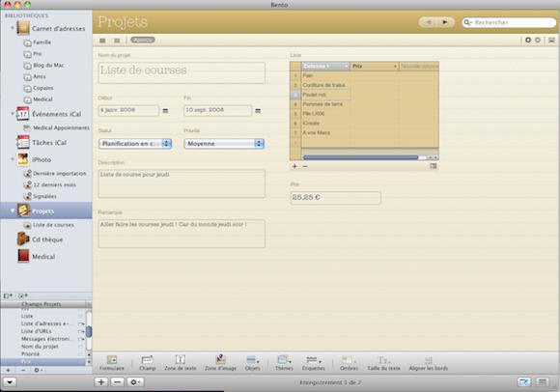
Task: Open the Tâches iCal library
Action: click(x=42, y=143)
